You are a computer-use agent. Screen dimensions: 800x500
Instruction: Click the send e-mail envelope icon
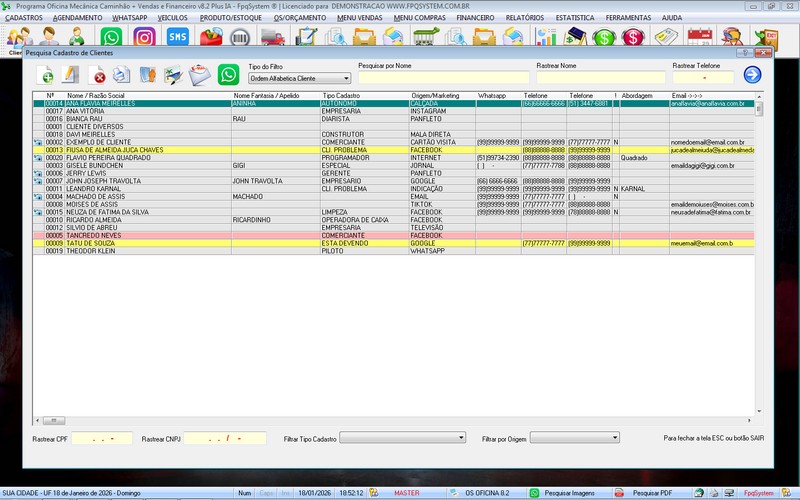point(199,75)
